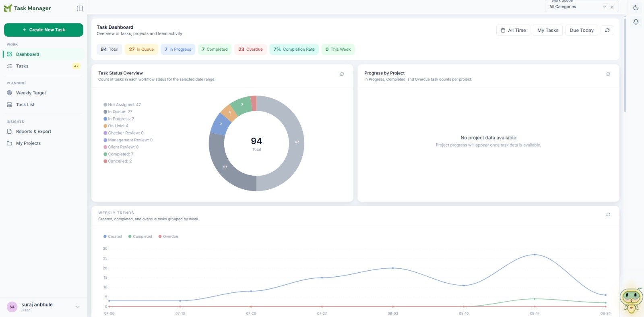Toggle Completed series in Weekly Trends legend
This screenshot has width=644, height=317.
click(140, 236)
